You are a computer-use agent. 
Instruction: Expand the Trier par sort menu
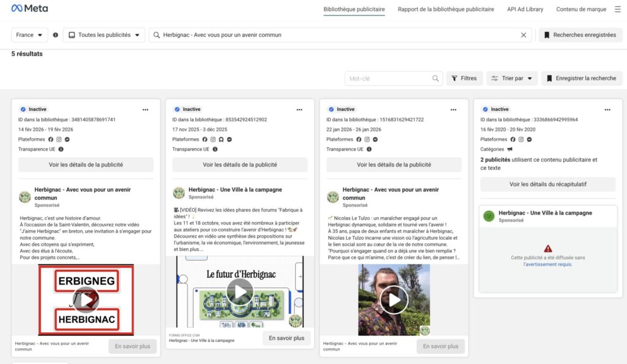coord(512,78)
